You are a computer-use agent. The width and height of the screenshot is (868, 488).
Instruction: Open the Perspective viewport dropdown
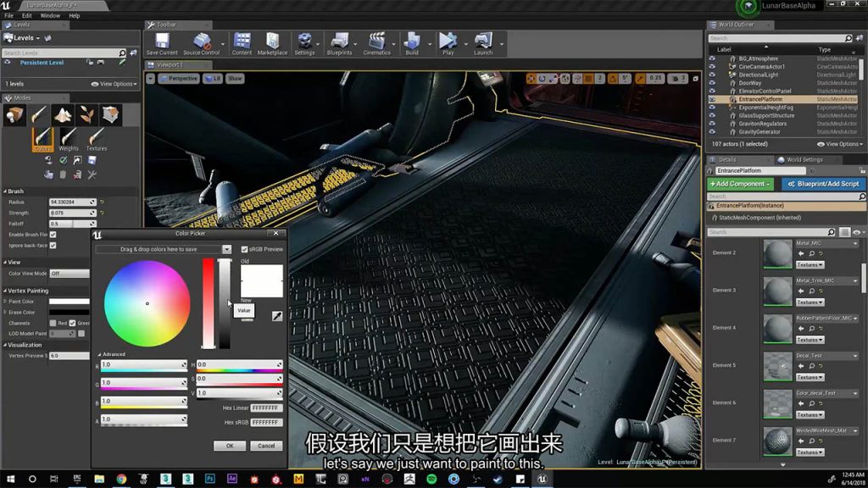coord(178,78)
